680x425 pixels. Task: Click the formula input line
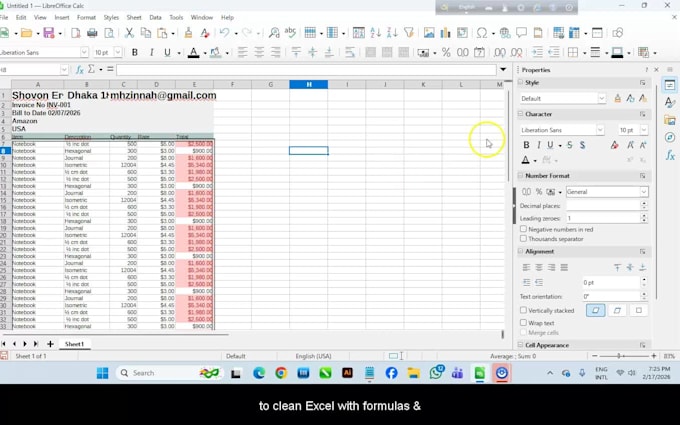pyautogui.click(x=306, y=69)
